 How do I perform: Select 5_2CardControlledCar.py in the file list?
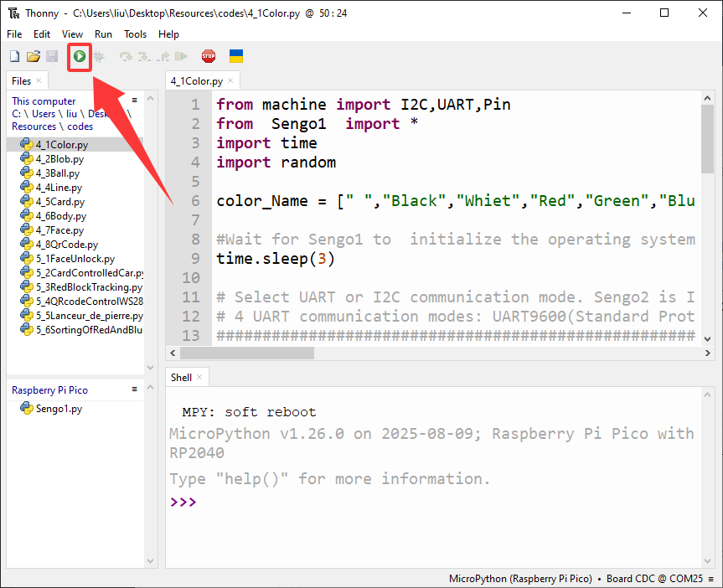pyautogui.click(x=81, y=273)
